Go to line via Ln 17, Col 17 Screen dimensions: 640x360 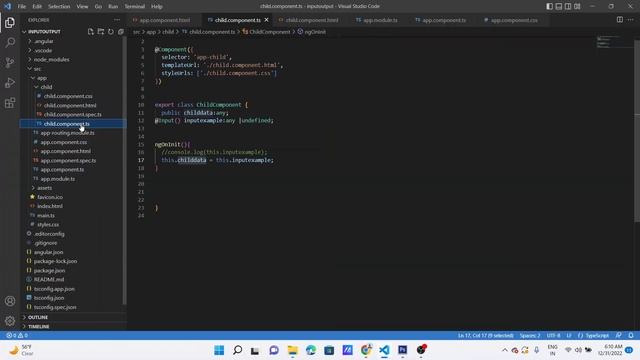pos(485,335)
